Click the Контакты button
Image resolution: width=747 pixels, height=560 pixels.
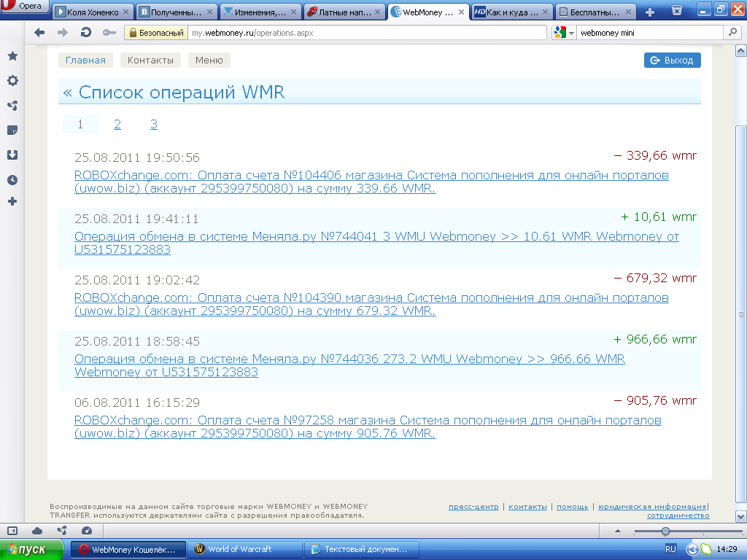150,61
